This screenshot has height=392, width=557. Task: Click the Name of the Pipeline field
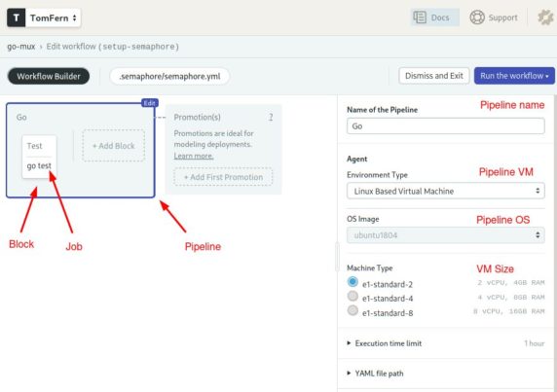(445, 125)
